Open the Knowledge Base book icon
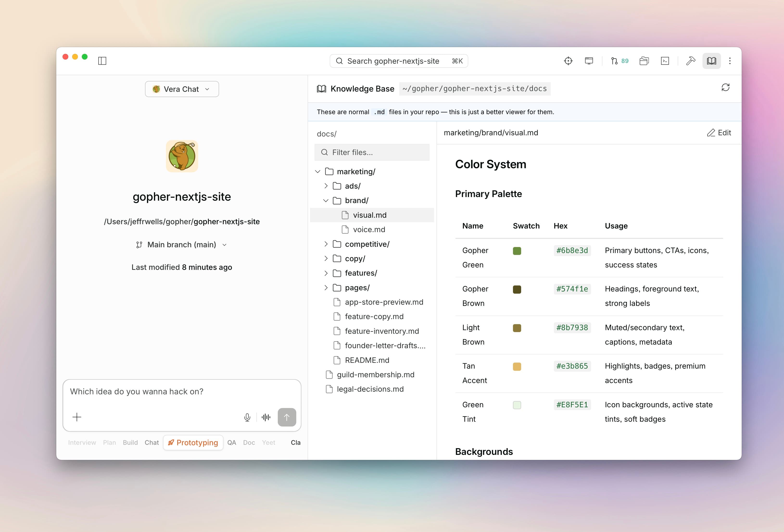The width and height of the screenshot is (784, 532). coord(712,61)
